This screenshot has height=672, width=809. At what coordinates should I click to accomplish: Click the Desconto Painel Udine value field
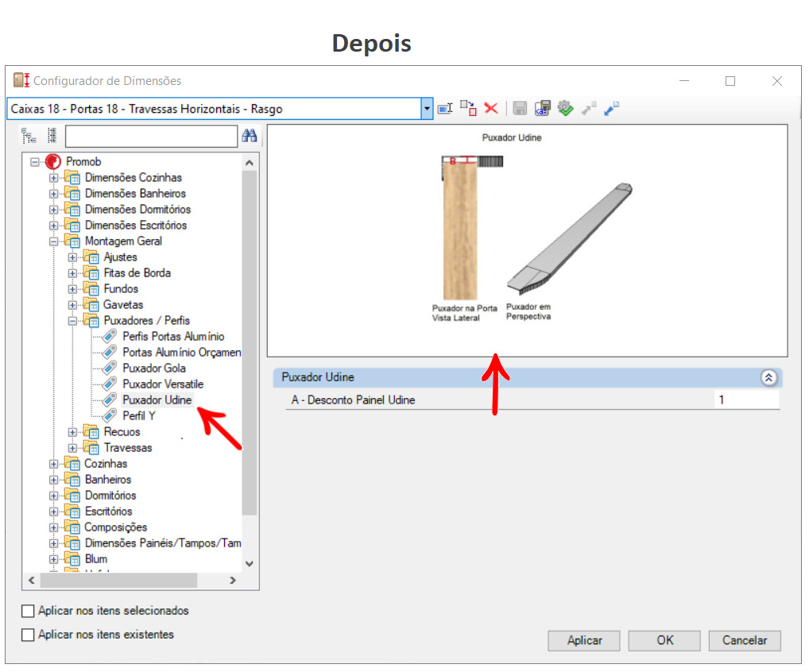tap(745, 400)
